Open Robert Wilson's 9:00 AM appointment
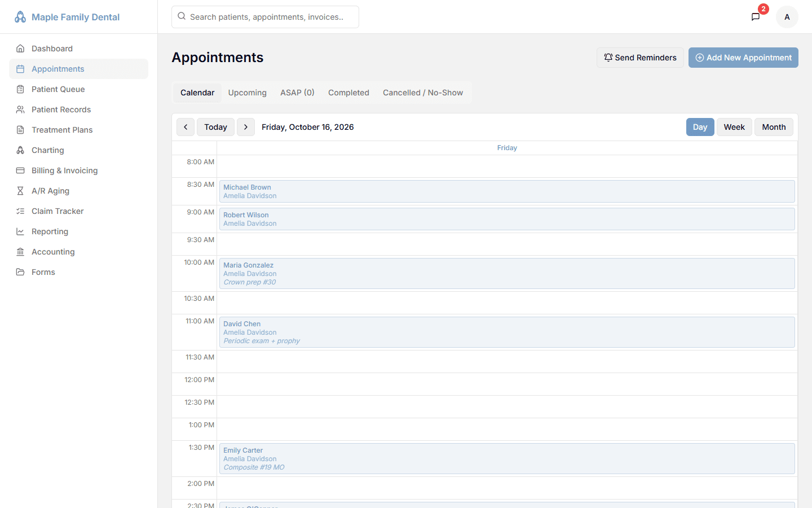This screenshot has height=508, width=812. tap(507, 219)
